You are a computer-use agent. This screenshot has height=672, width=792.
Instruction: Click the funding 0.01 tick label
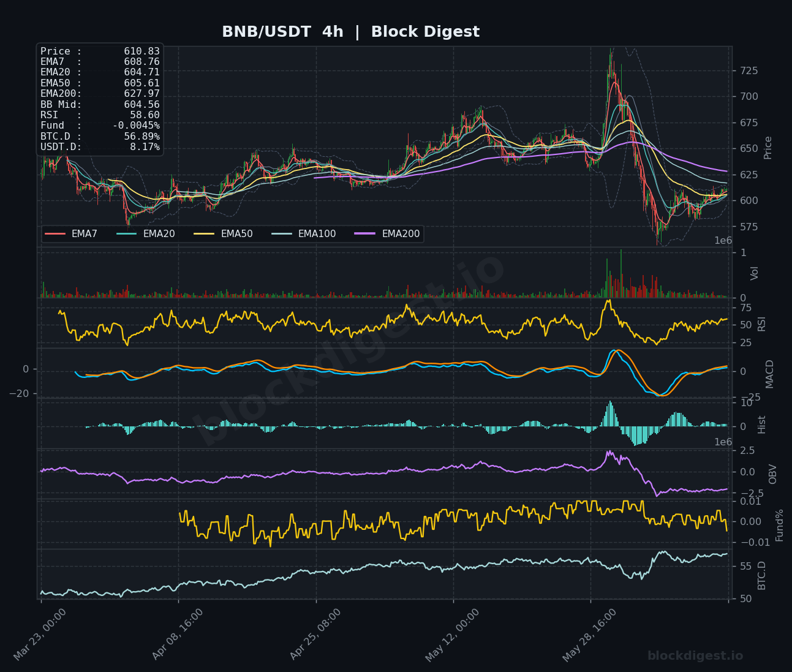pyautogui.click(x=752, y=502)
